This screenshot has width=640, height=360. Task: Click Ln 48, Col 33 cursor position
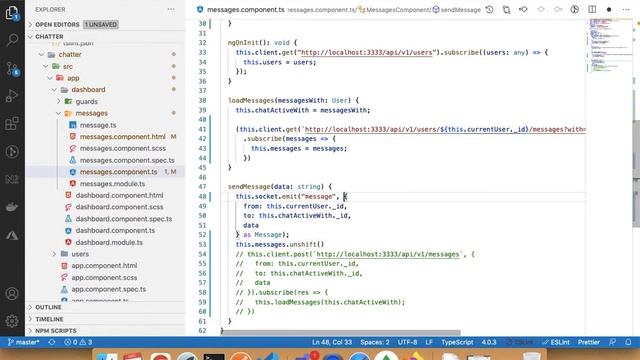click(332, 342)
